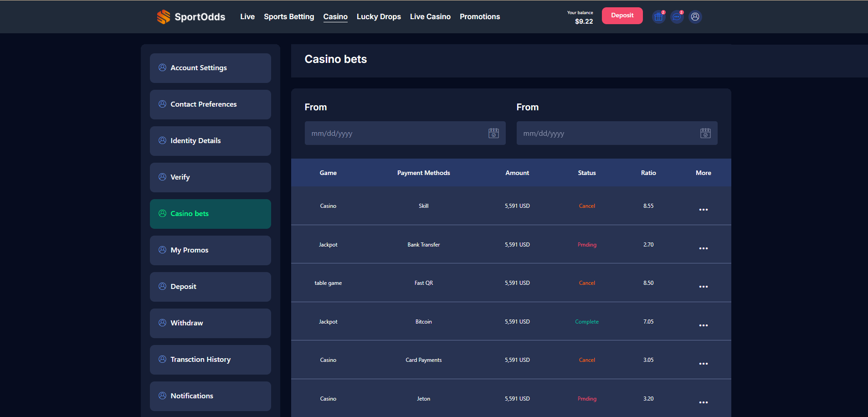Open Contact Preferences in sidebar

(211, 104)
